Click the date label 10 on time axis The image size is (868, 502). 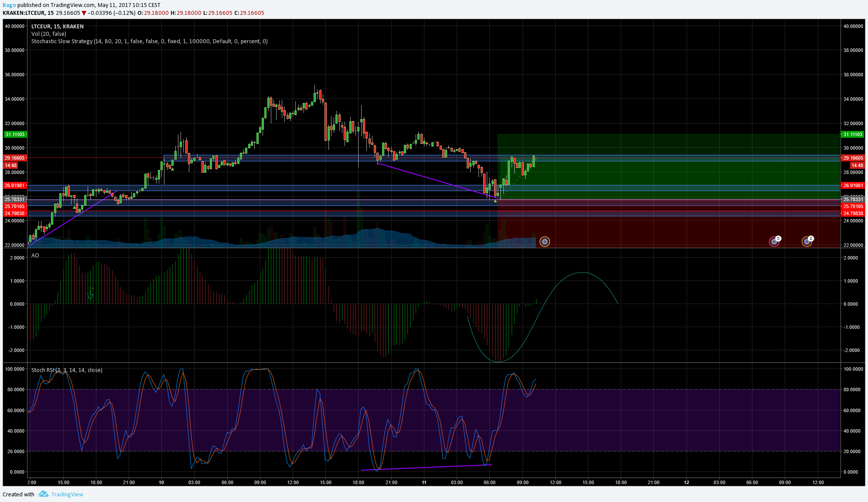click(161, 482)
